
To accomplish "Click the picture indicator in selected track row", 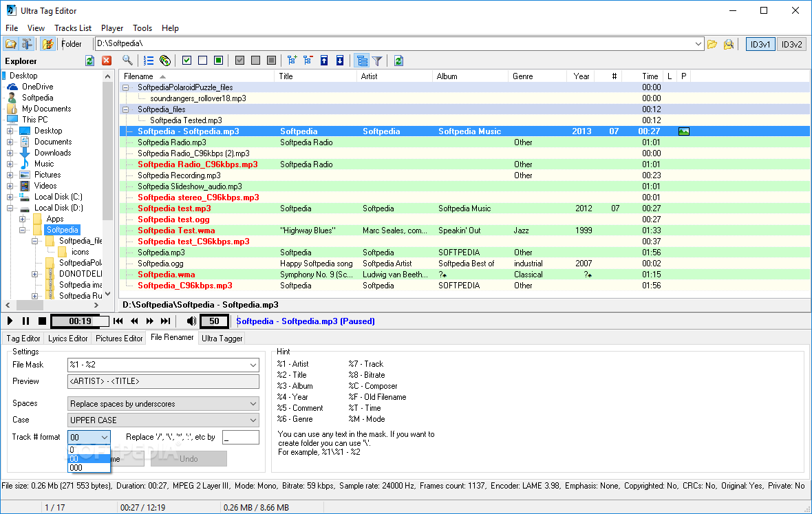I will [x=684, y=131].
